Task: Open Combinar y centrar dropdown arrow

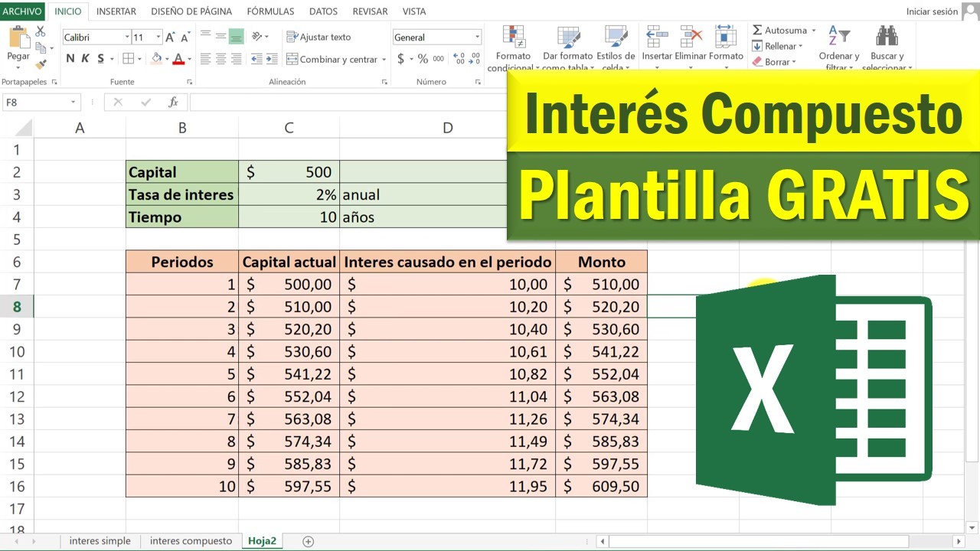Action: coord(384,59)
